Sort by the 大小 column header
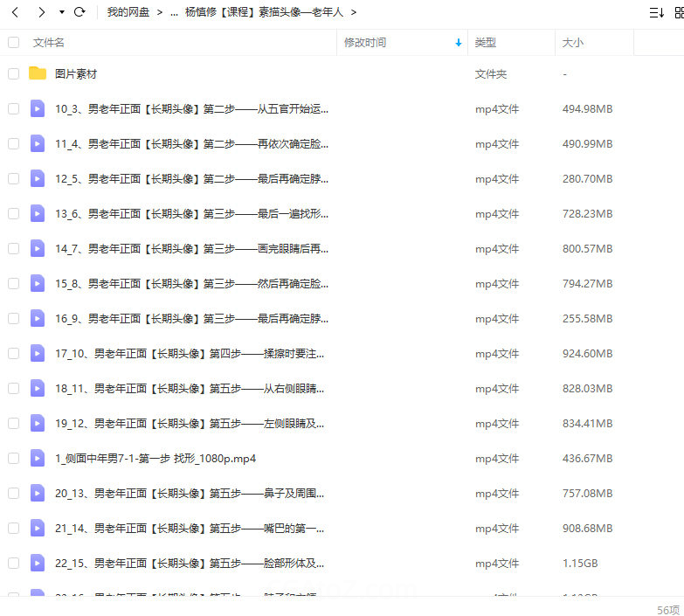 pyautogui.click(x=573, y=43)
